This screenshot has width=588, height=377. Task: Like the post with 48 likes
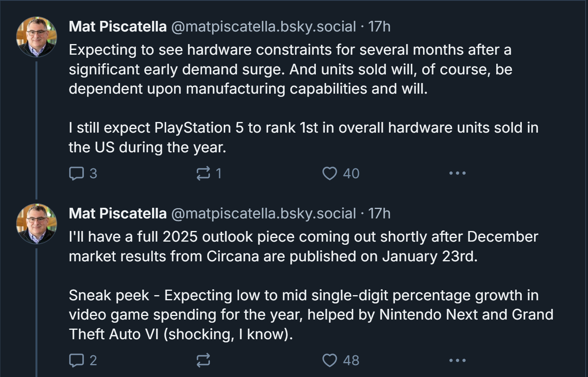tap(330, 360)
